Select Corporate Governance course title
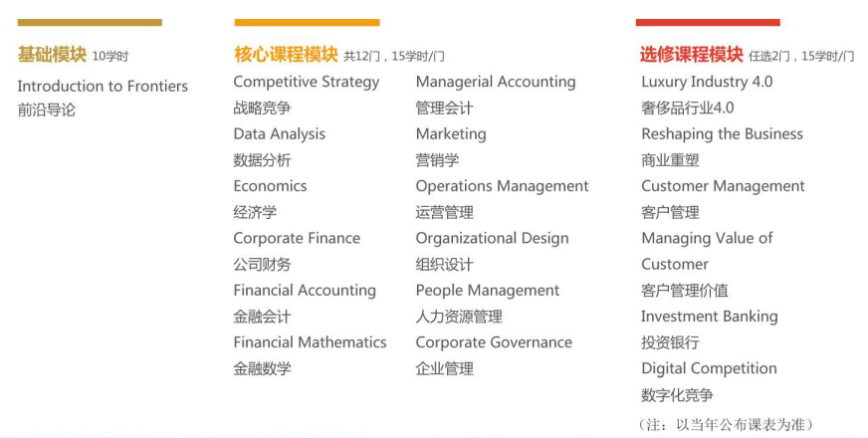This screenshot has height=438, width=868. pyautogui.click(x=494, y=342)
